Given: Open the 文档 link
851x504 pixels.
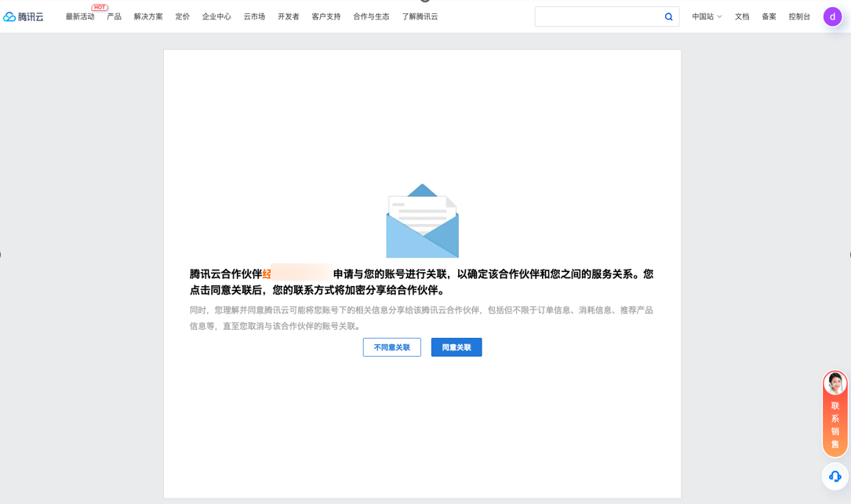Looking at the screenshot, I should click(742, 16).
